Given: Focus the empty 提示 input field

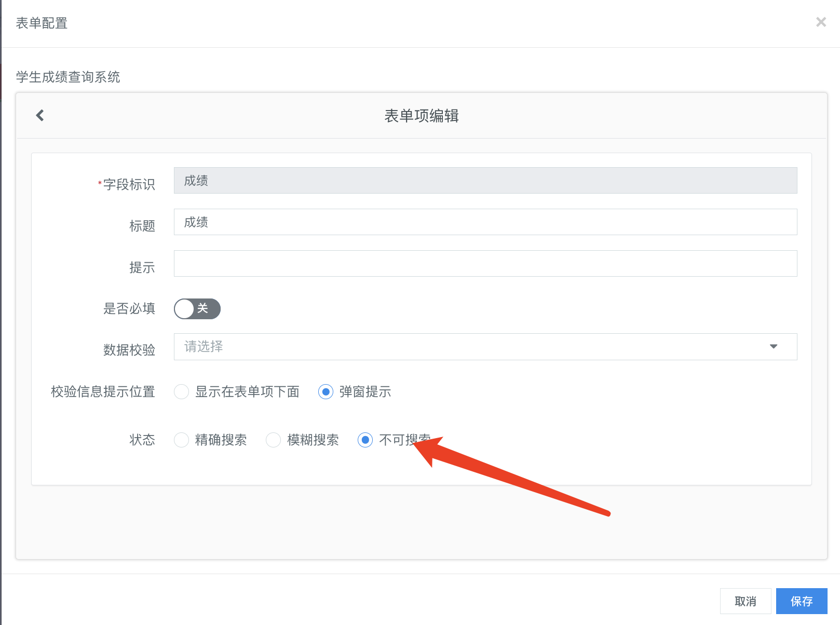Looking at the screenshot, I should 485,264.
